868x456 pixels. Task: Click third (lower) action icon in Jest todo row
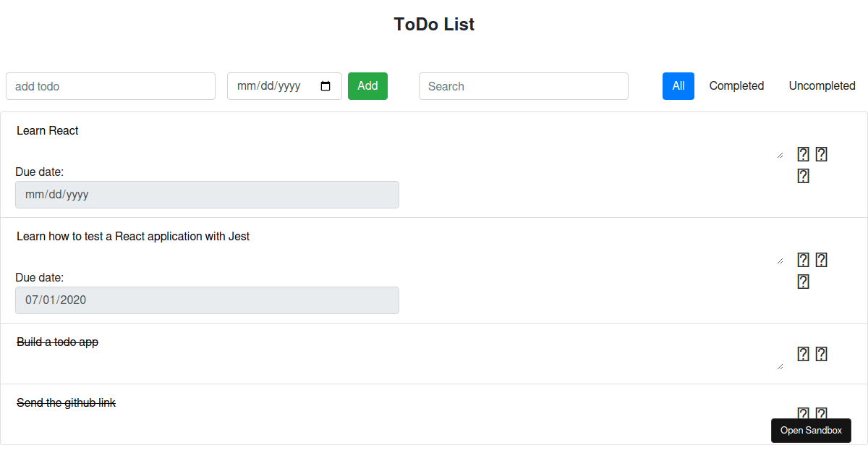803,282
